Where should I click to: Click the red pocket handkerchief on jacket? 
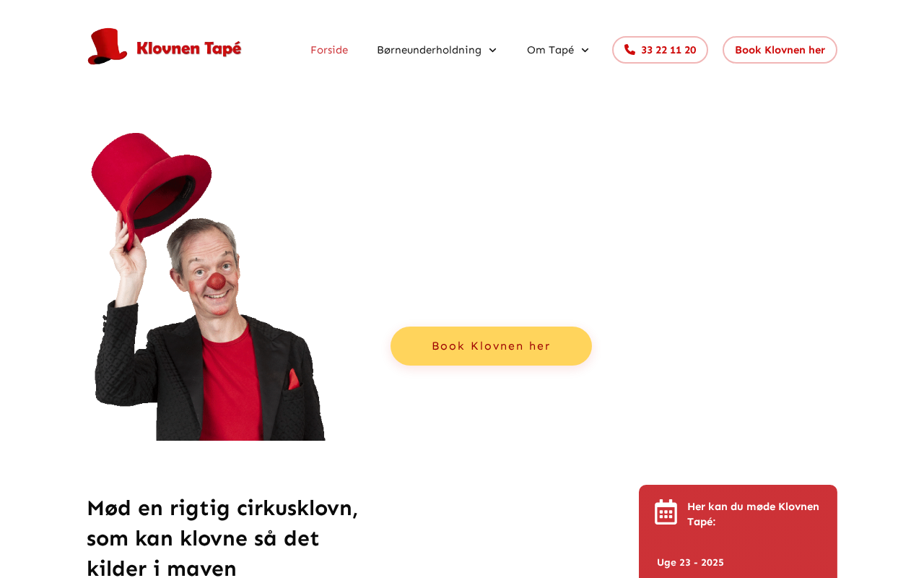pos(293,379)
